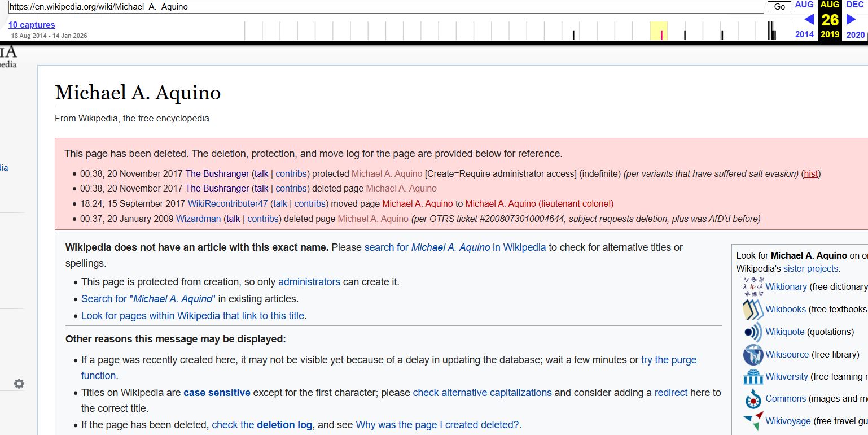Open Michael A. Aquino (lieutenant colonel) red link

[x=539, y=203]
